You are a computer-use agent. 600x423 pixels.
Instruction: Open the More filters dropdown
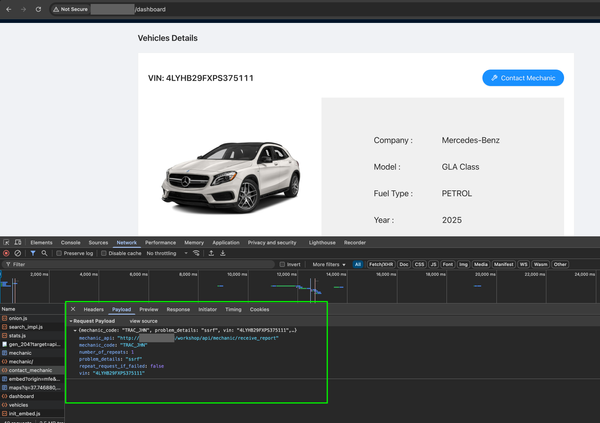[328, 265]
